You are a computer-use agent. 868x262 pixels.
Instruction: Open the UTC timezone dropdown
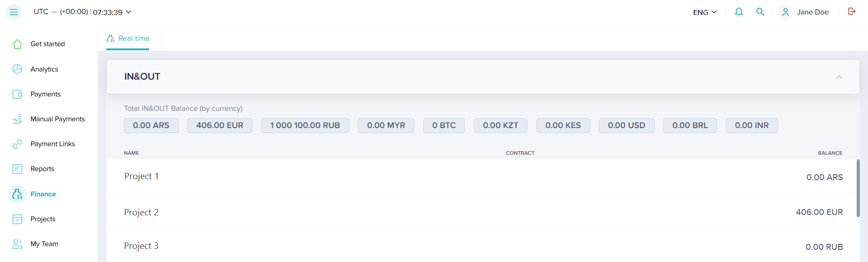coord(82,12)
